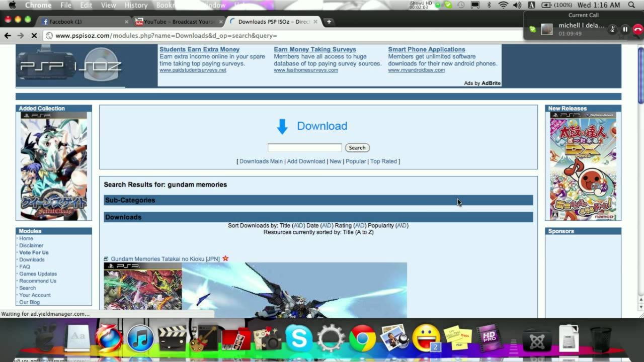The height and width of the screenshot is (362, 644).
Task: Open Wi-Fi status menu
Action: (x=503, y=5)
